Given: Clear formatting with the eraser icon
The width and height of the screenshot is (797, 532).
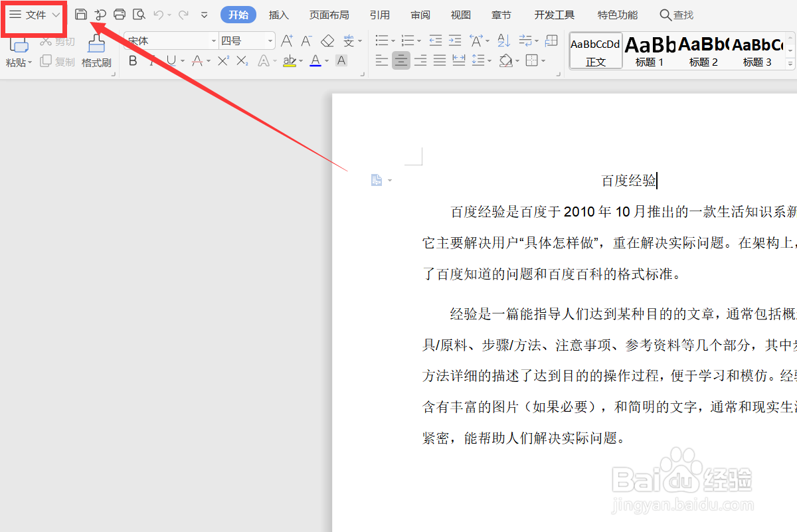Looking at the screenshot, I should (x=327, y=40).
